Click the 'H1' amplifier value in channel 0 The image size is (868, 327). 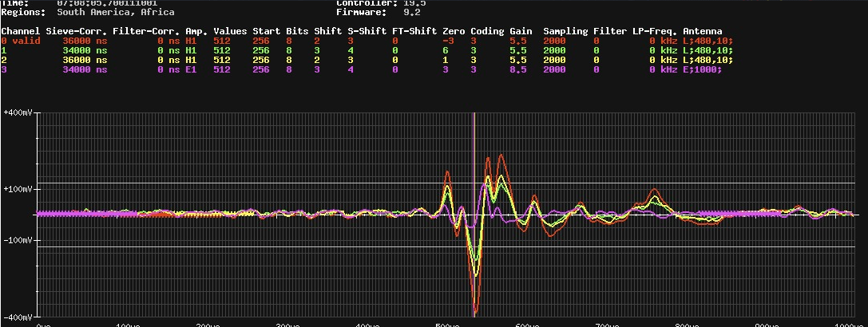(191, 41)
